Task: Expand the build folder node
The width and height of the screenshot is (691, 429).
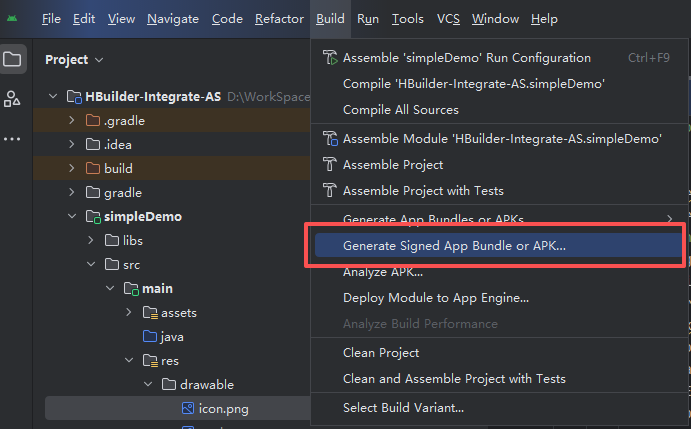Action: point(72,168)
